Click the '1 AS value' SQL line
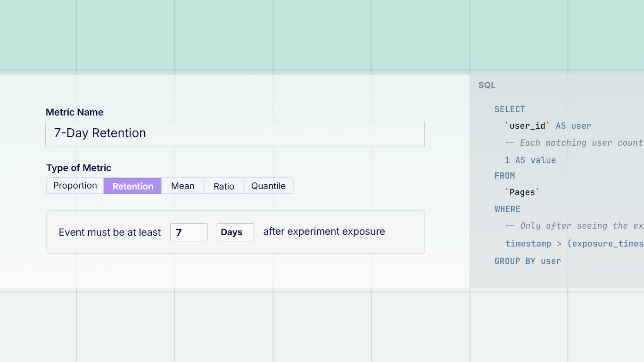644x362 pixels. 530,160
